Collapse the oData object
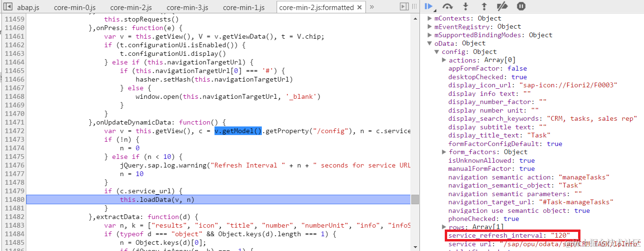The image size is (644, 251). pos(429,43)
